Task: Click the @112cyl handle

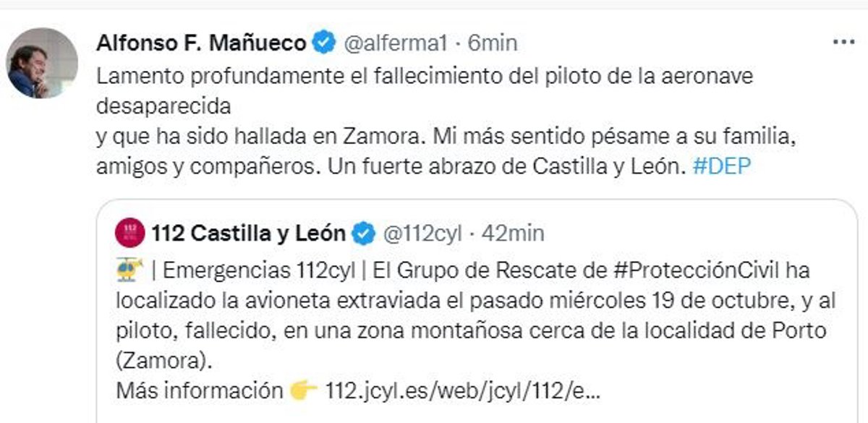Action: tap(422, 233)
